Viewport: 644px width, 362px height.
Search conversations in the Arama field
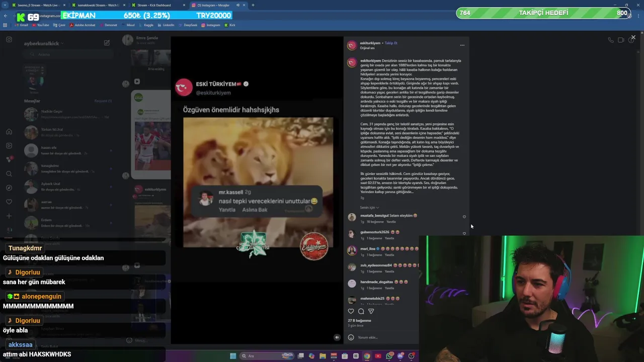point(67,54)
